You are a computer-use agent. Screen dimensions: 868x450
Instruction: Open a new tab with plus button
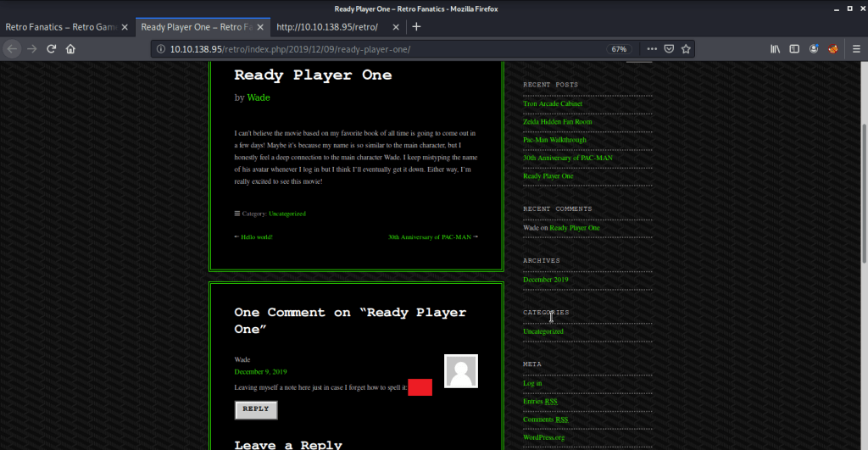click(416, 26)
